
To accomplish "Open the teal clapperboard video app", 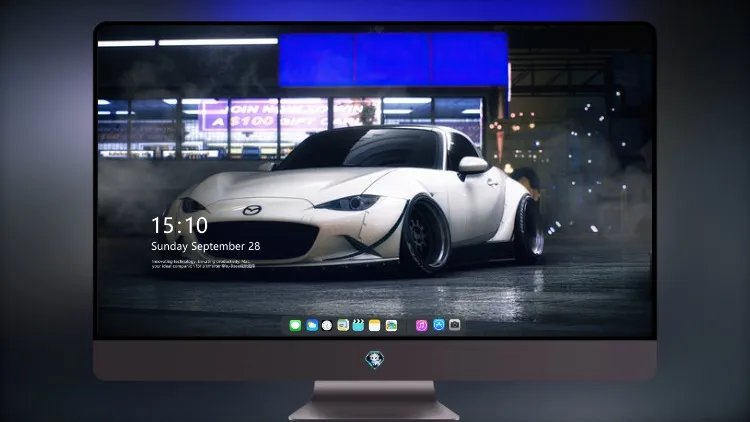I will [x=358, y=325].
